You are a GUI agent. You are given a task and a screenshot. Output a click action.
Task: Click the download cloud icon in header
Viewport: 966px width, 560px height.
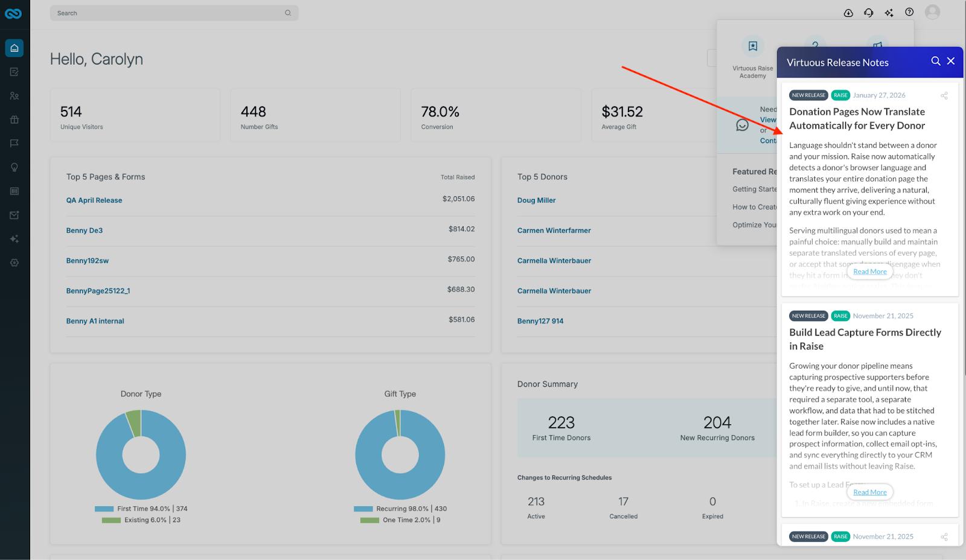848,13
